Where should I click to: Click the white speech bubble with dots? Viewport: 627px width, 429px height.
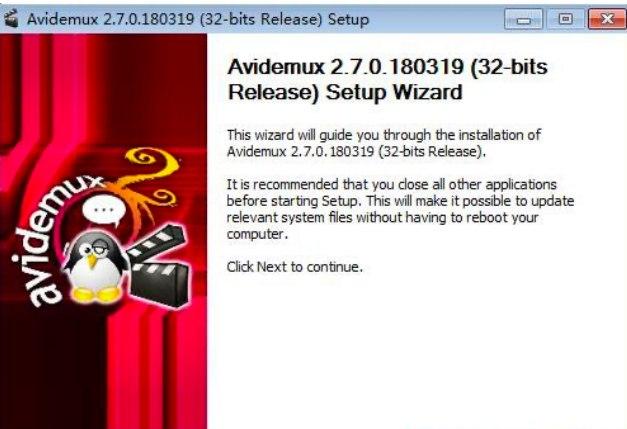tap(104, 211)
